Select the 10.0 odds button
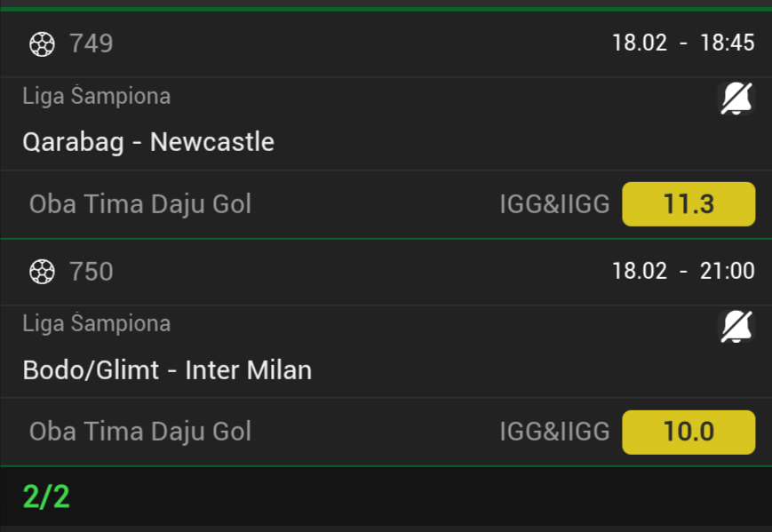Image resolution: width=772 pixels, height=532 pixels. pos(688,432)
